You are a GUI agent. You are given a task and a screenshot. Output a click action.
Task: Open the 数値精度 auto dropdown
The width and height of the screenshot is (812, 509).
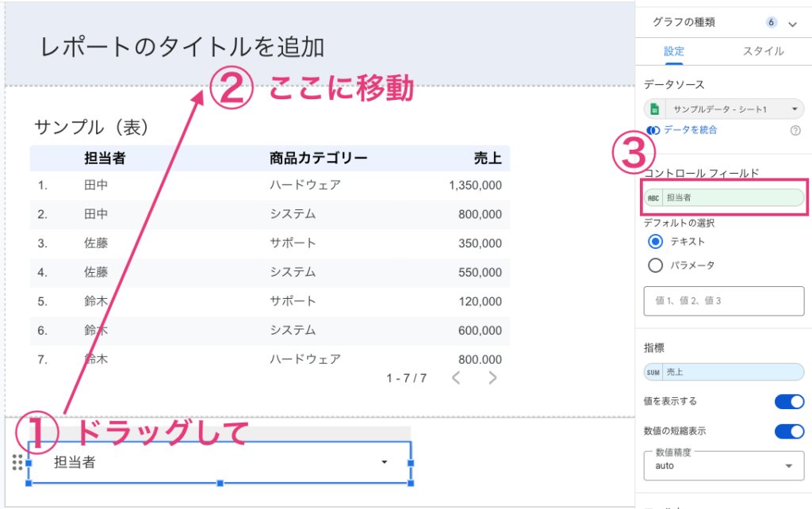pos(724,465)
